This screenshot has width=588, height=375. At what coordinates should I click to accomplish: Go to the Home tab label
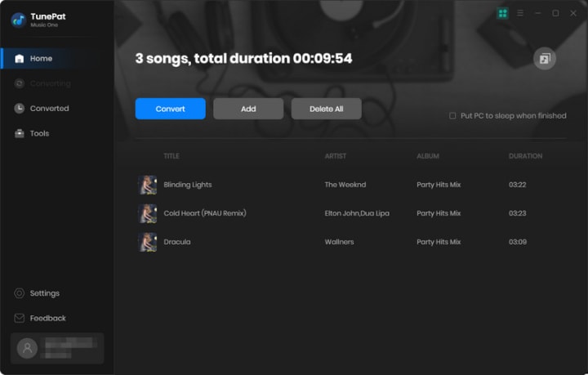(42, 59)
